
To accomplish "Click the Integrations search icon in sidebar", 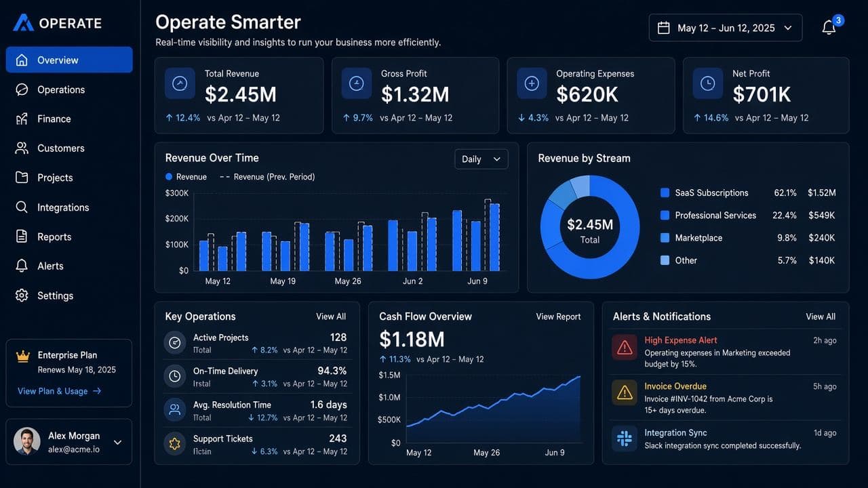I will [22, 207].
